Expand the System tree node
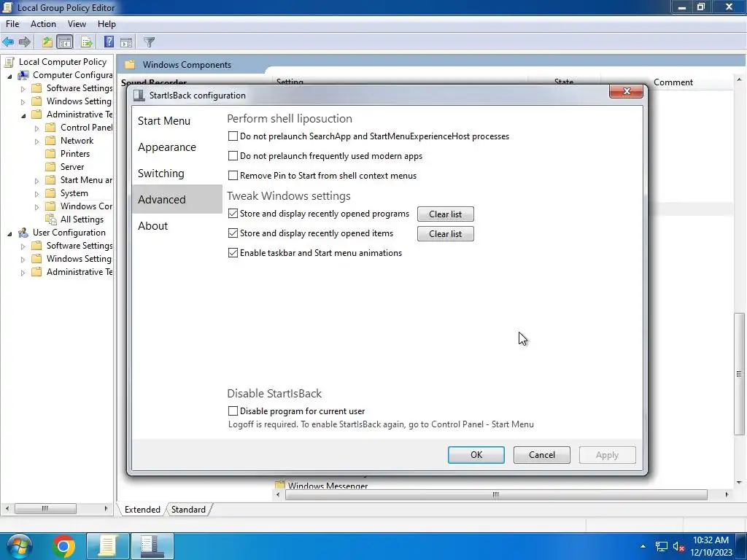The height and width of the screenshot is (560, 747). pyautogui.click(x=36, y=194)
